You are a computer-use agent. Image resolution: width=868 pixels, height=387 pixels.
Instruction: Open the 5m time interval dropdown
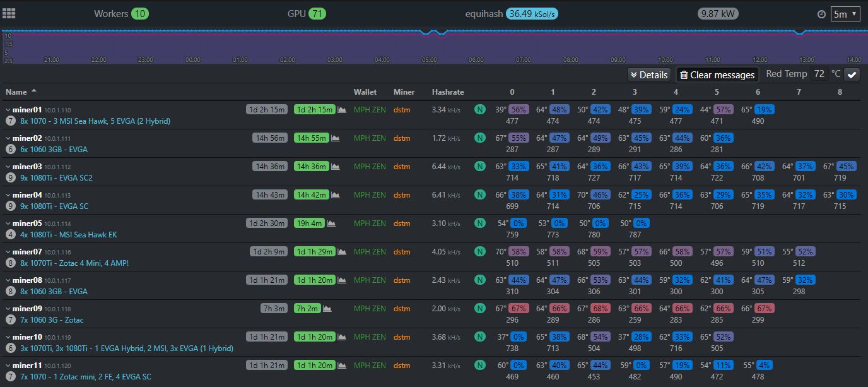pyautogui.click(x=845, y=14)
